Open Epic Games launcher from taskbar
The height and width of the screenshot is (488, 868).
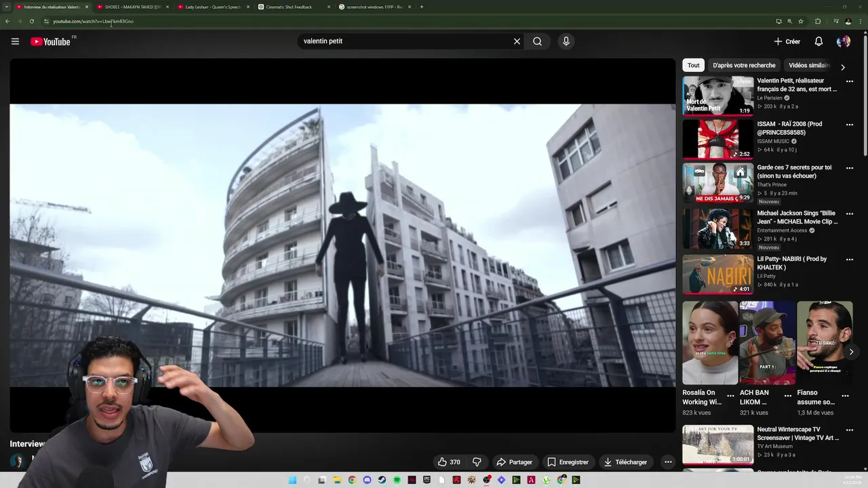(427, 480)
